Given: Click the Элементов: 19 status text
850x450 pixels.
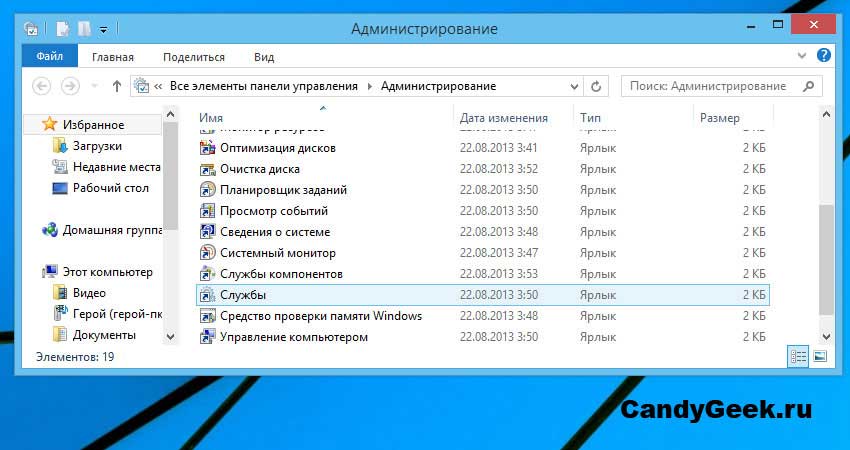Looking at the screenshot, I should coord(75,357).
